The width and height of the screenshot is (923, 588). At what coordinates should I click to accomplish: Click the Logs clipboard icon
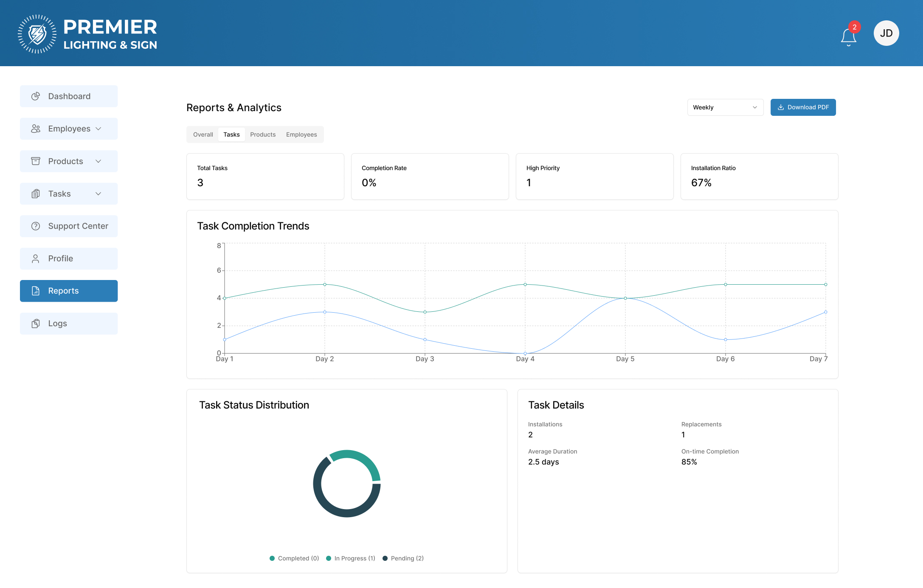[36, 324]
